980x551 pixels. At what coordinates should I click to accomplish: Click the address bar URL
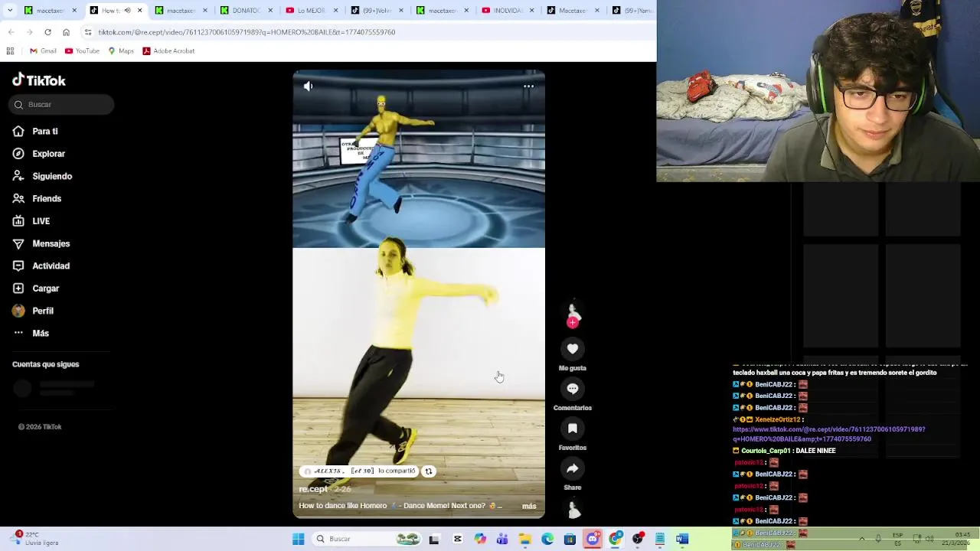pyautogui.click(x=247, y=32)
